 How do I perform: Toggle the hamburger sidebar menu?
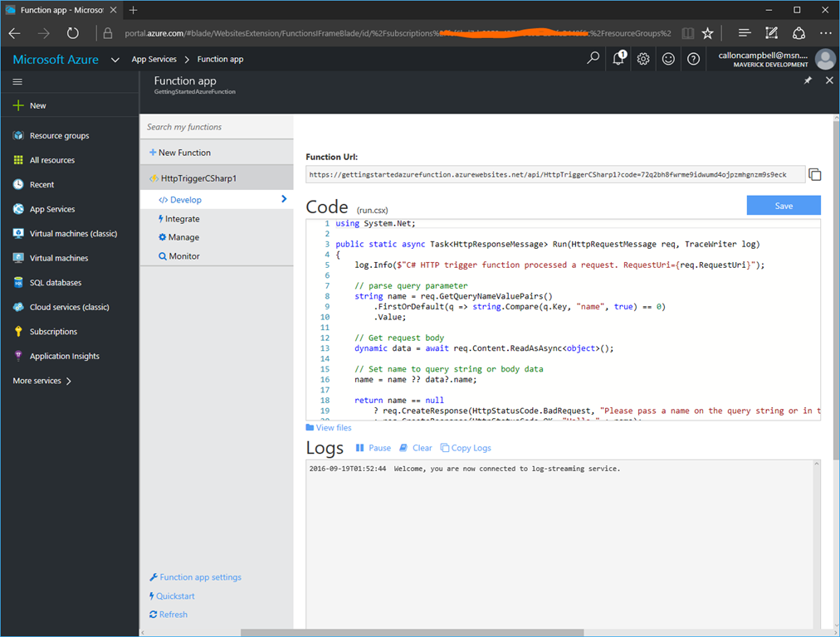click(17, 81)
